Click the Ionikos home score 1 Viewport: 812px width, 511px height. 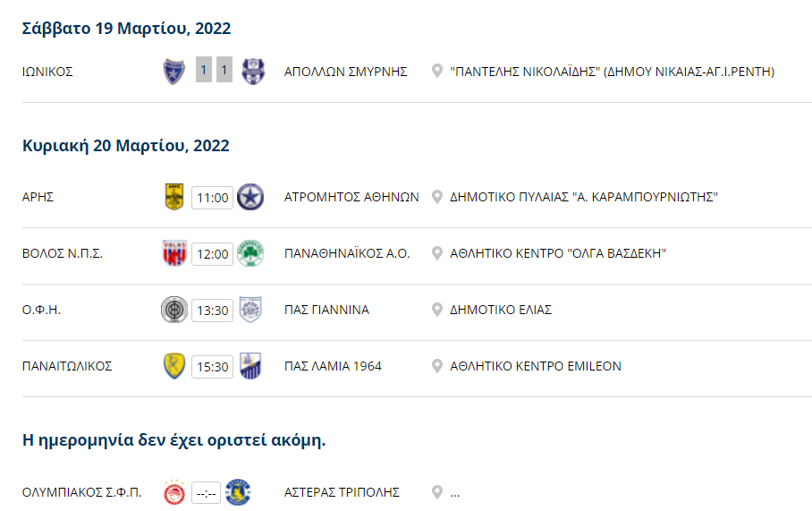click(204, 70)
